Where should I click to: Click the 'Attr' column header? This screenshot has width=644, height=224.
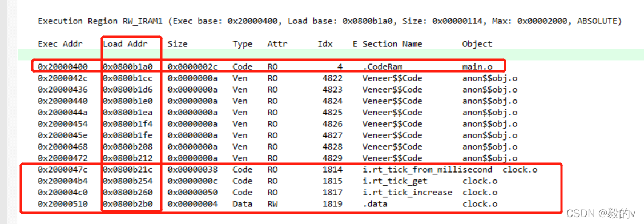point(277,43)
